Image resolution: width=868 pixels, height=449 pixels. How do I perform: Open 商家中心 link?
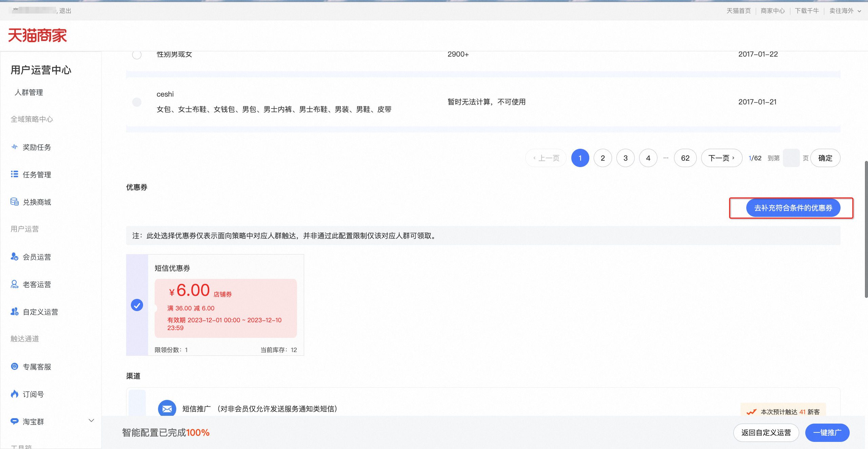tap(773, 11)
